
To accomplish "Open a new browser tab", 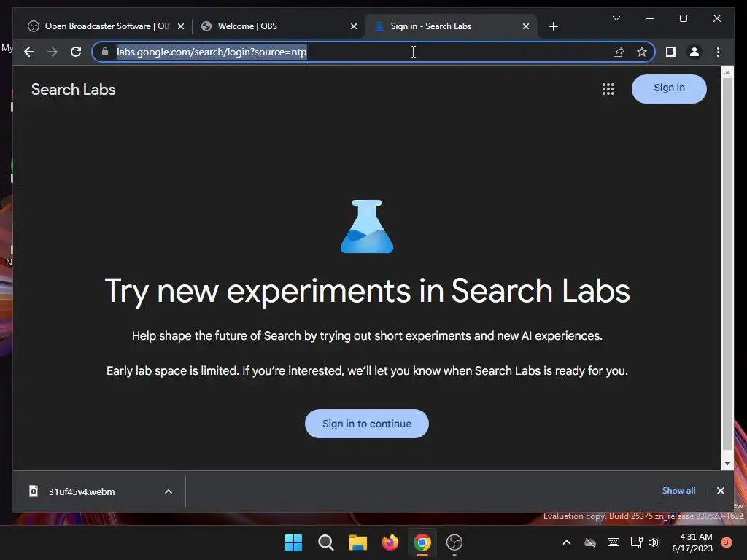I will (x=553, y=26).
